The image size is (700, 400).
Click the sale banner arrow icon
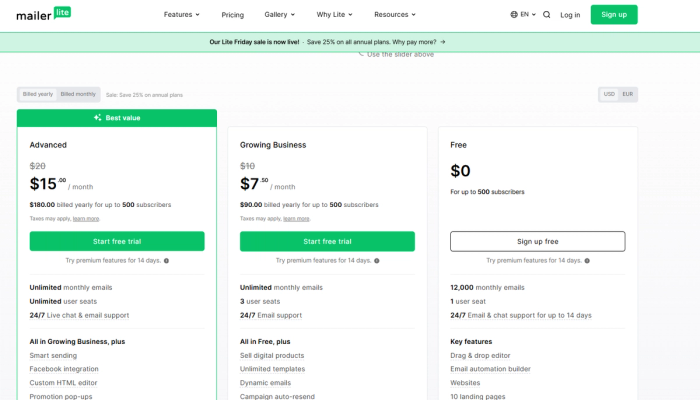443,42
